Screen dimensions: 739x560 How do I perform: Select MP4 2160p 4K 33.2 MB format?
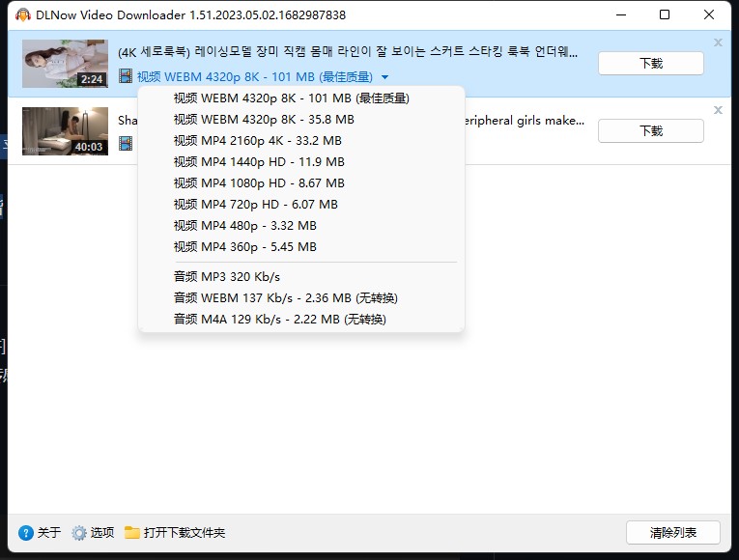click(301, 140)
